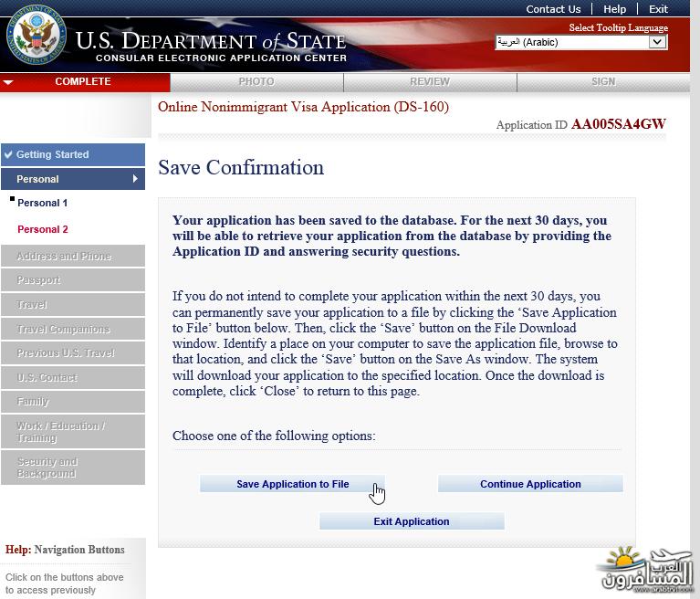Click the Continue Application button
700x599 pixels.
click(530, 484)
